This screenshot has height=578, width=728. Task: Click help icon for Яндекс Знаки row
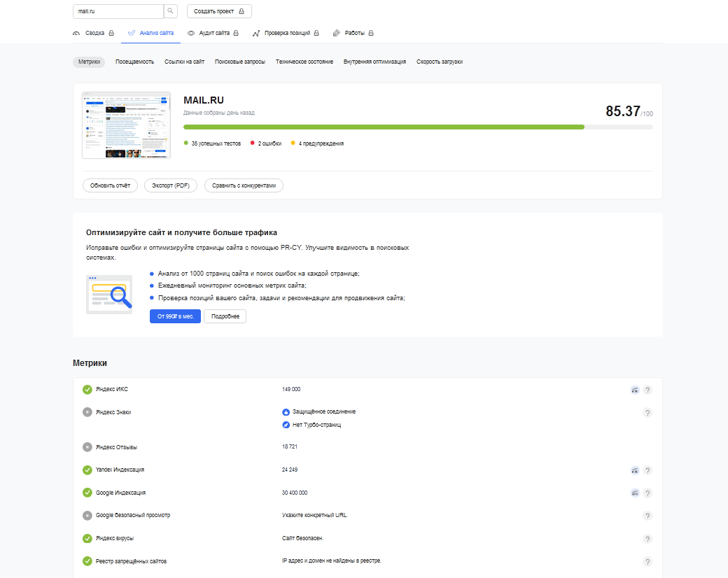pyautogui.click(x=647, y=413)
